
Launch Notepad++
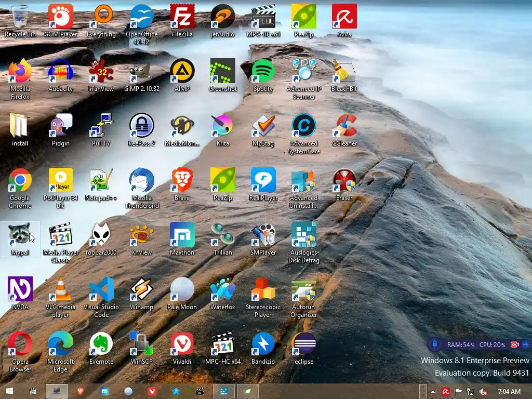(101, 184)
